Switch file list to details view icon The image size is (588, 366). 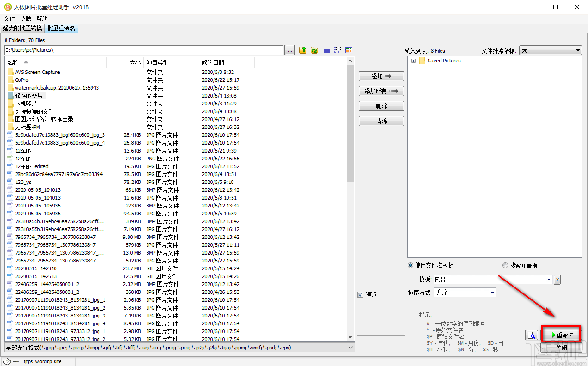(326, 50)
